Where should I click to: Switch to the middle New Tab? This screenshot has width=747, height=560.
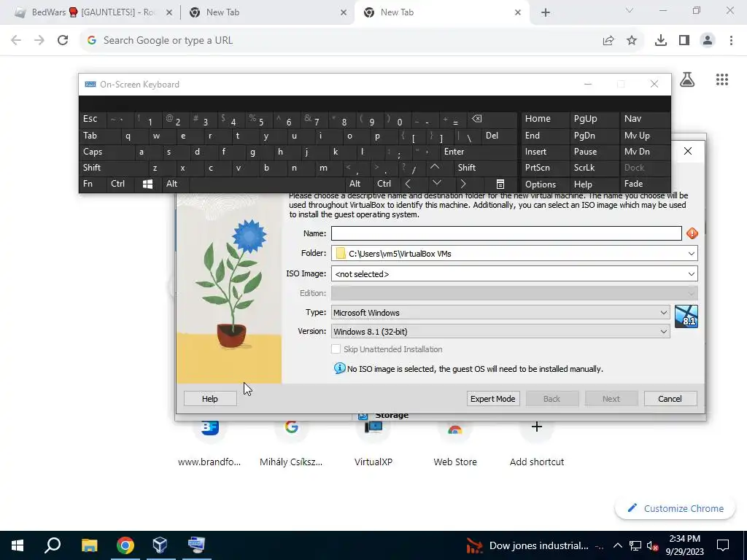click(267, 12)
